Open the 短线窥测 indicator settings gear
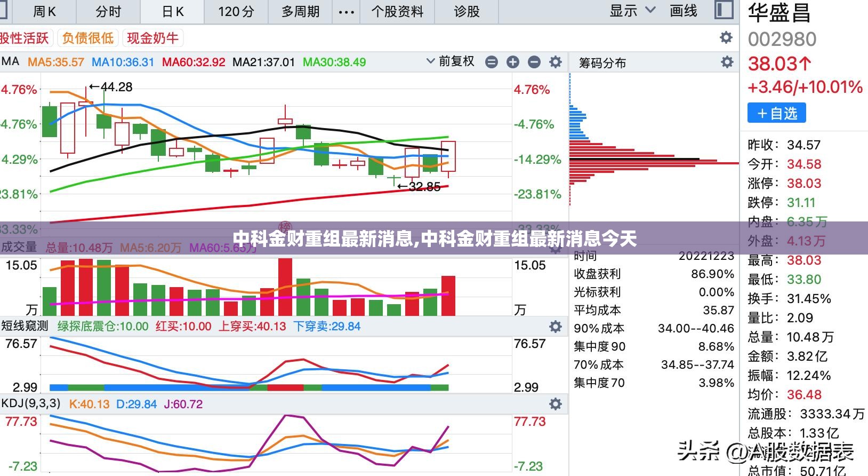This screenshot has width=868, height=476. pyautogui.click(x=556, y=326)
